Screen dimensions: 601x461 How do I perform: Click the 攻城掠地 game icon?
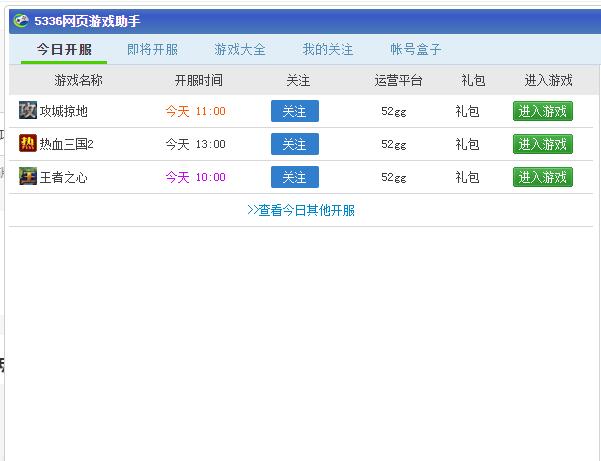[x=28, y=110]
